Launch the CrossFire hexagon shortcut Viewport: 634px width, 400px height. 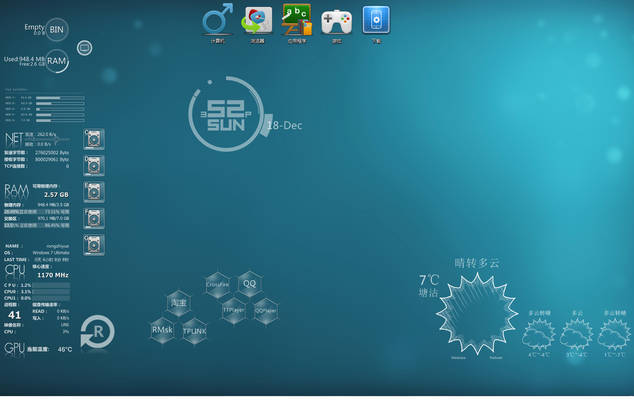(218, 285)
